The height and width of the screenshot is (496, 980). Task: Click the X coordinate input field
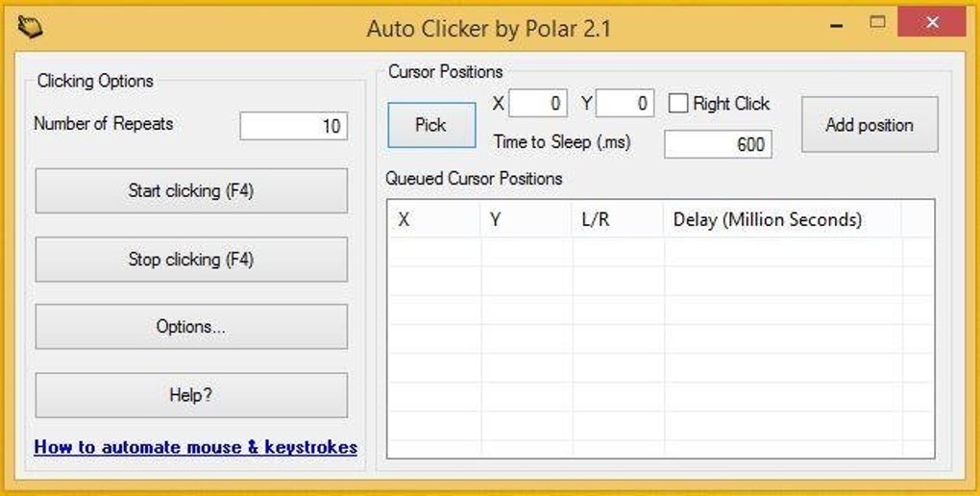(x=537, y=104)
